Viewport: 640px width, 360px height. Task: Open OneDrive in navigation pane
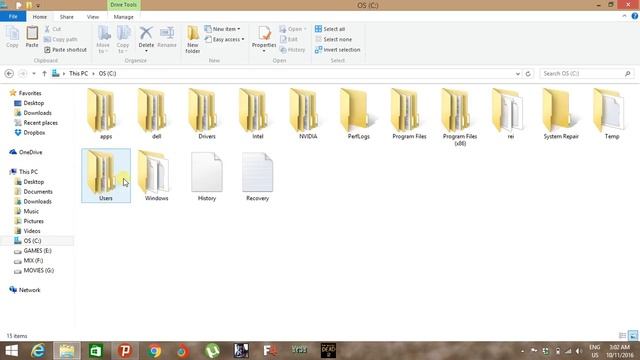(x=26, y=152)
